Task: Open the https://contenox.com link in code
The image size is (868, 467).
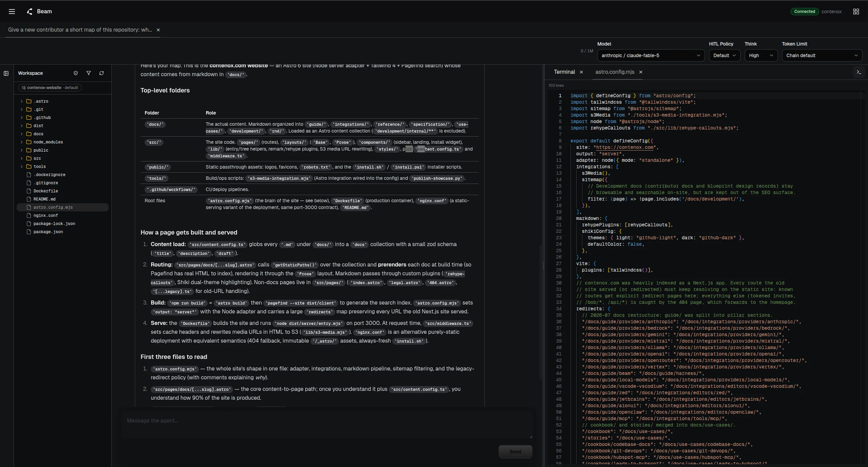Action: click(625, 147)
